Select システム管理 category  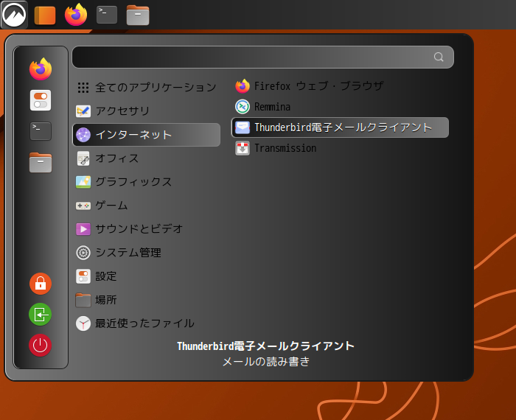147,253
